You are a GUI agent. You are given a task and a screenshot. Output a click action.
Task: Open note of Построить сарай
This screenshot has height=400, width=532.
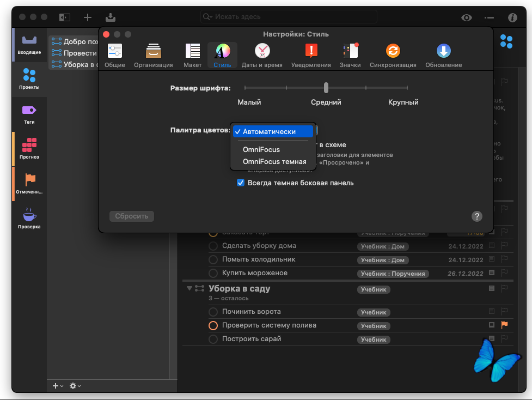click(x=492, y=338)
